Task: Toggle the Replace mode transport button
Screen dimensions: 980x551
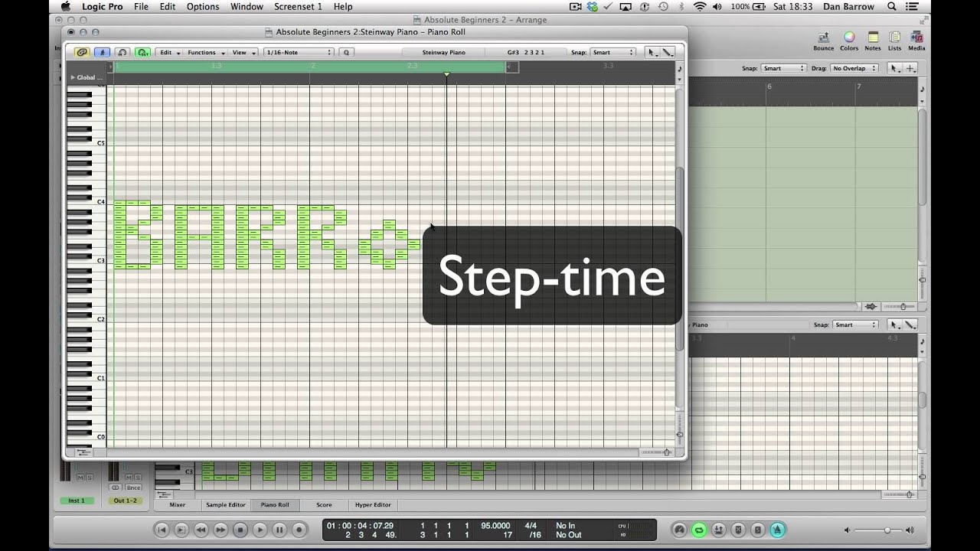Action: coord(738,530)
